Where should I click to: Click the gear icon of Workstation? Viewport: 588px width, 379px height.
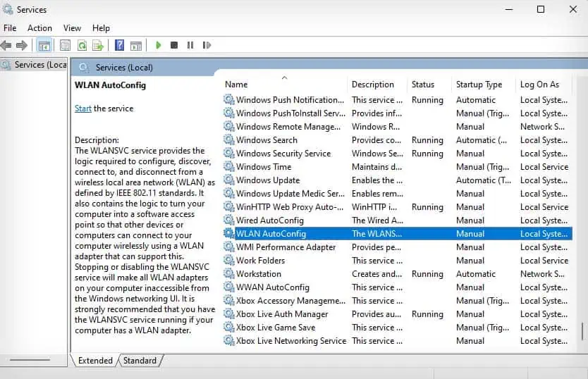coord(228,273)
